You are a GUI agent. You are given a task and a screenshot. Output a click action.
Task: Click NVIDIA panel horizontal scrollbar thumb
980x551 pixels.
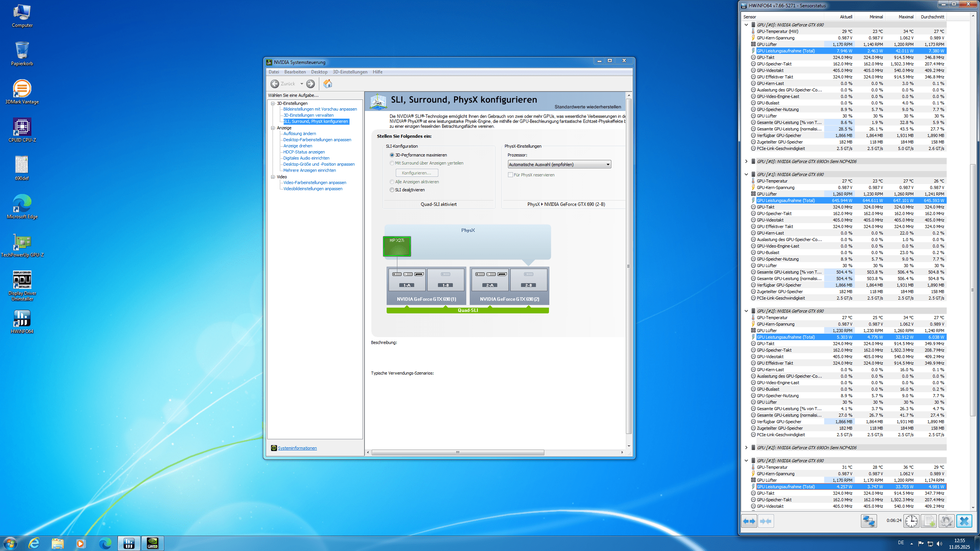(x=458, y=452)
